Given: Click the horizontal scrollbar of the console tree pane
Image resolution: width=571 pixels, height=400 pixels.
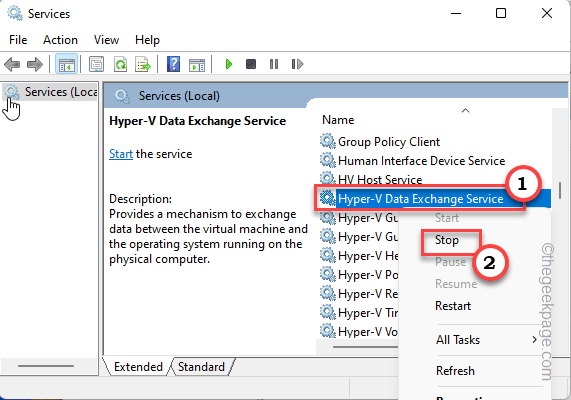Looking at the screenshot, I should [x=46, y=366].
